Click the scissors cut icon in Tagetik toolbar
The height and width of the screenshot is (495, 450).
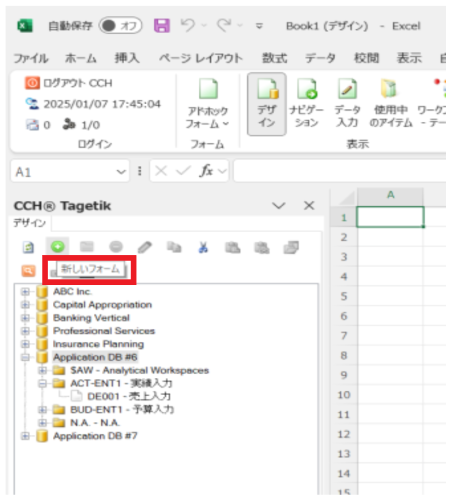point(203,247)
